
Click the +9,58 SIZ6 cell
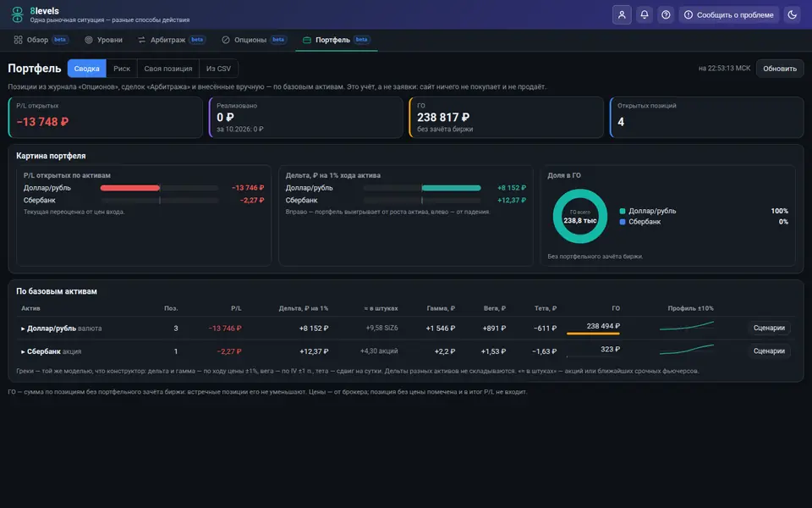[381, 329]
